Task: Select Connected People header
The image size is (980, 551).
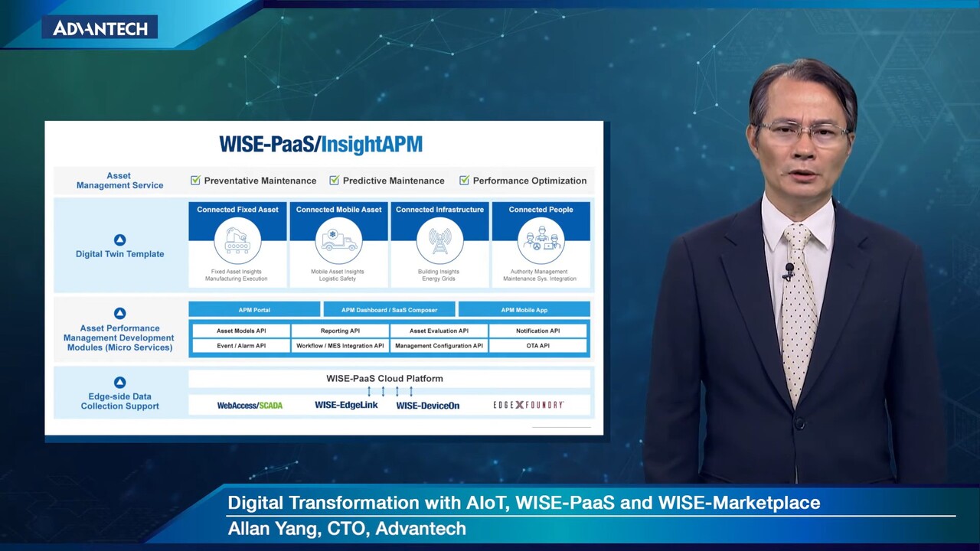Action: pyautogui.click(x=541, y=210)
